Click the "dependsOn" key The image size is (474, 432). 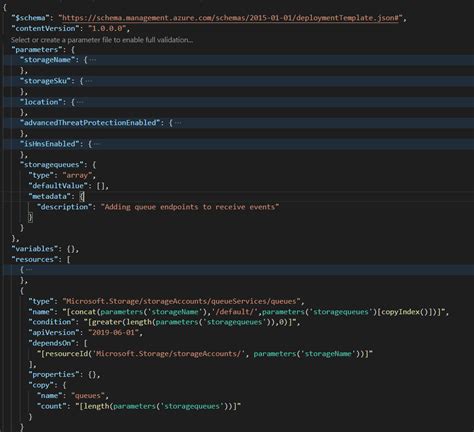[54, 343]
